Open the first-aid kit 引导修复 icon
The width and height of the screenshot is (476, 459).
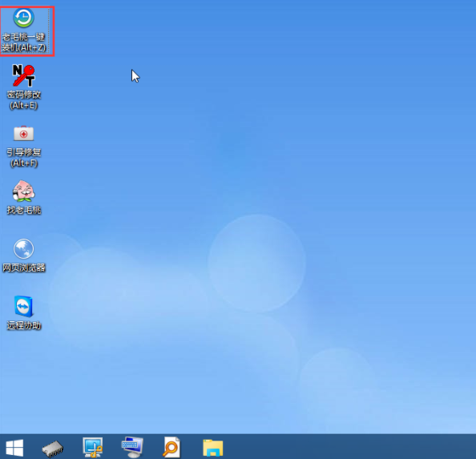tap(24, 134)
